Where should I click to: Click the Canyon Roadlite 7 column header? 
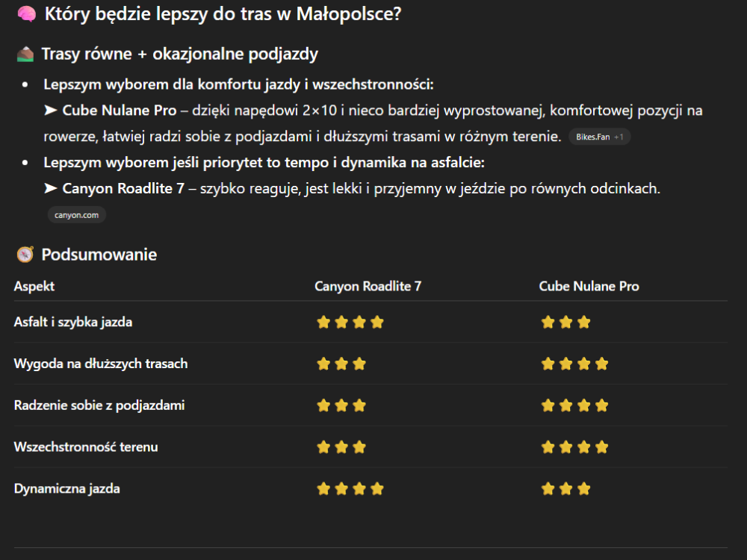click(x=368, y=286)
